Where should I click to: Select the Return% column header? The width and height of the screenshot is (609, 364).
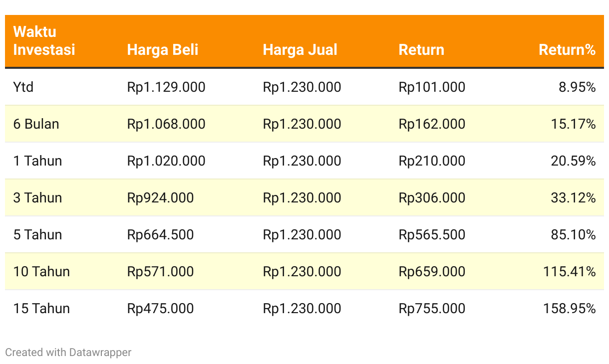pos(567,50)
